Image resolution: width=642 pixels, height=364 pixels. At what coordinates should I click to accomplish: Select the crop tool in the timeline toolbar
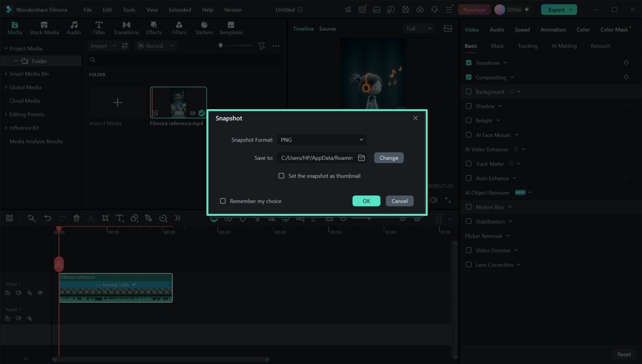tap(105, 218)
